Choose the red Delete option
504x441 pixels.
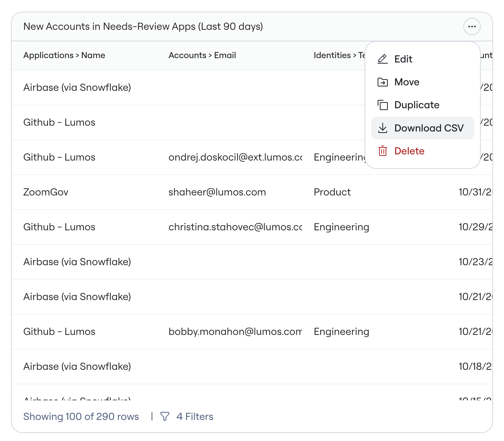[422, 151]
